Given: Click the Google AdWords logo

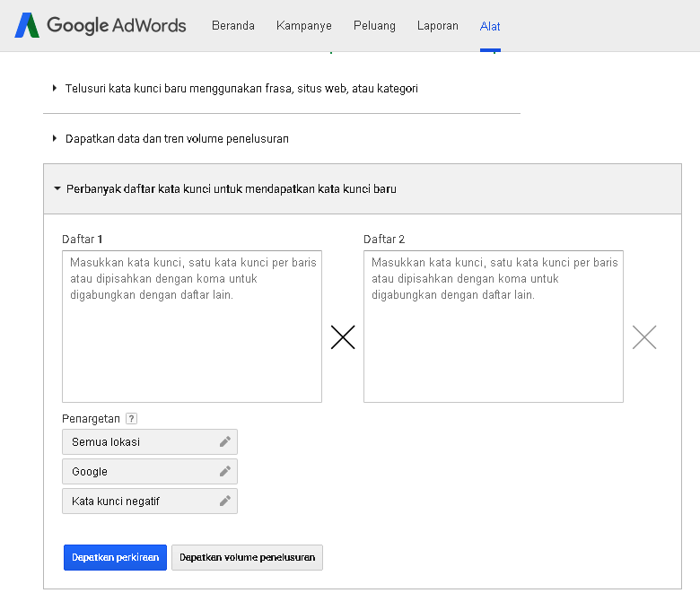Looking at the screenshot, I should [x=100, y=25].
